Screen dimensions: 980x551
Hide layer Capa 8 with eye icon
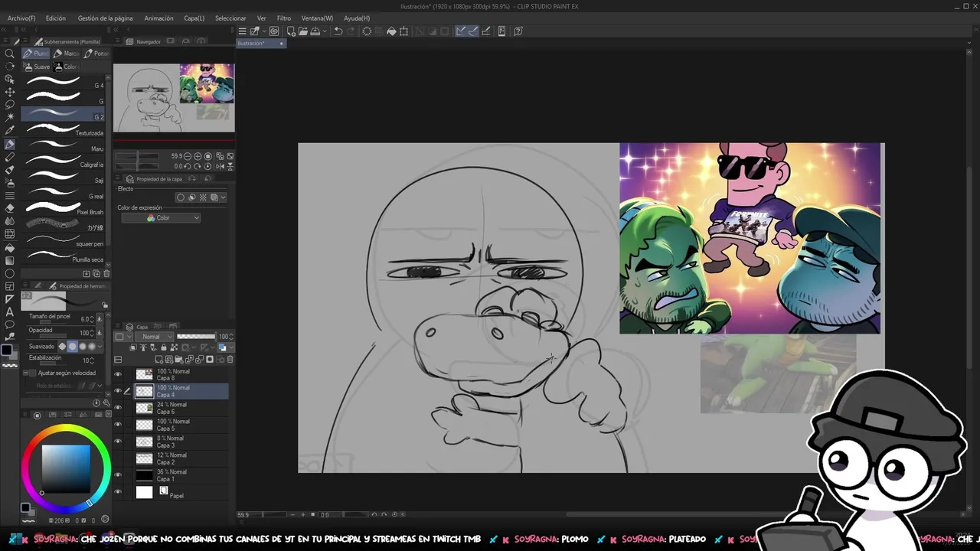(118, 374)
